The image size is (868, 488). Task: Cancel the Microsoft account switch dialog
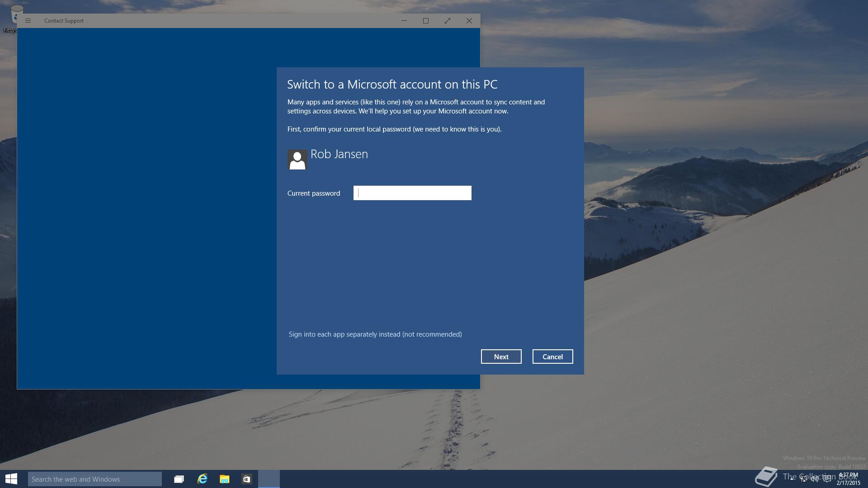[552, 357]
